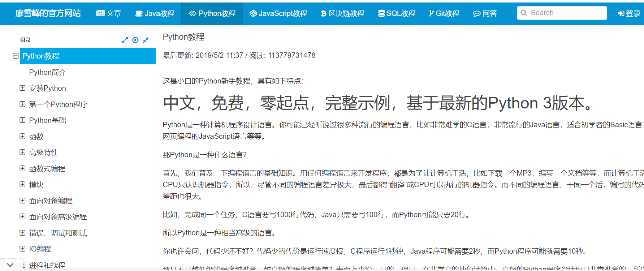Click the search magnifier icon
This screenshot has width=644, height=271.
coord(524,13)
